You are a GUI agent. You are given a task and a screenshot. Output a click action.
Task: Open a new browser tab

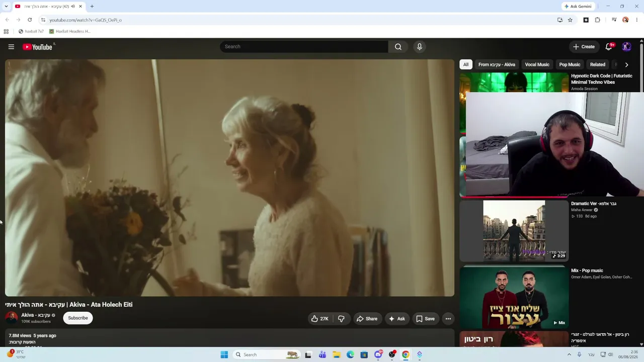[92, 7]
